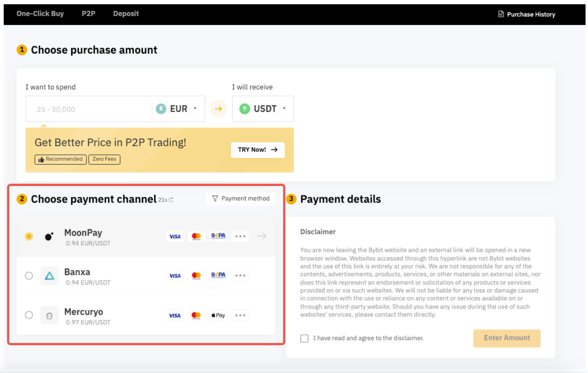Go to the Deposit tab

click(x=126, y=14)
